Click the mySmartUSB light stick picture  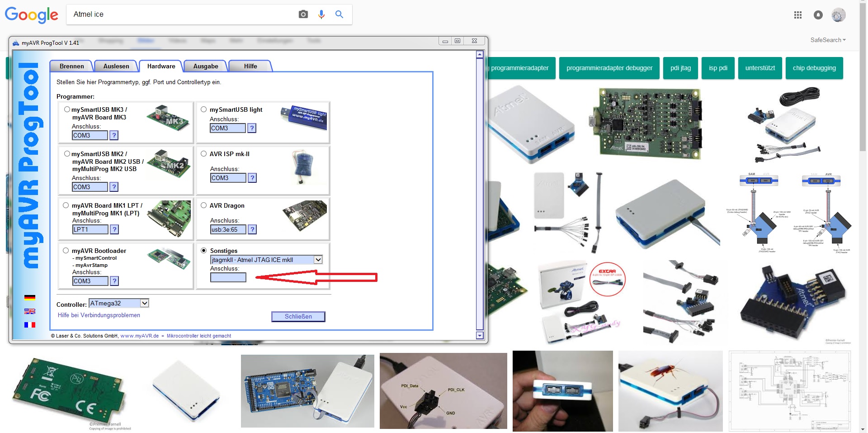coord(304,118)
